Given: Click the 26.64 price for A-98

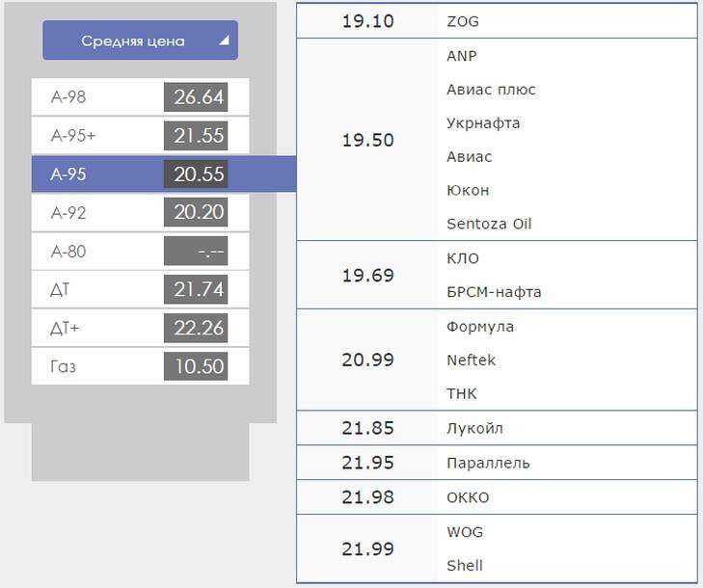Looking at the screenshot, I should point(199,97).
